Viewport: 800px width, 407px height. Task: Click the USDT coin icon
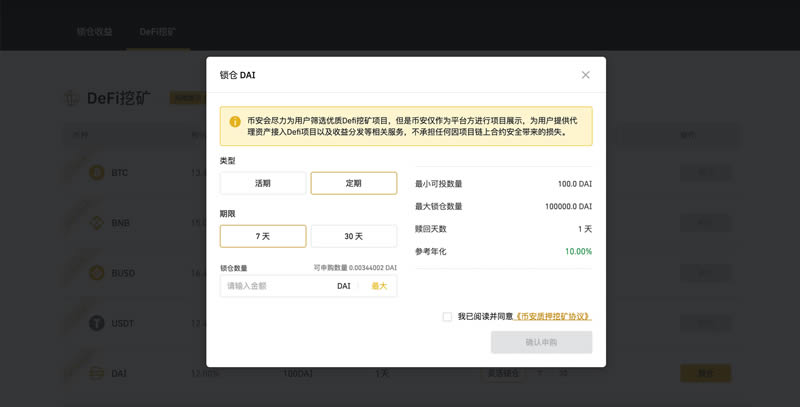point(97,323)
